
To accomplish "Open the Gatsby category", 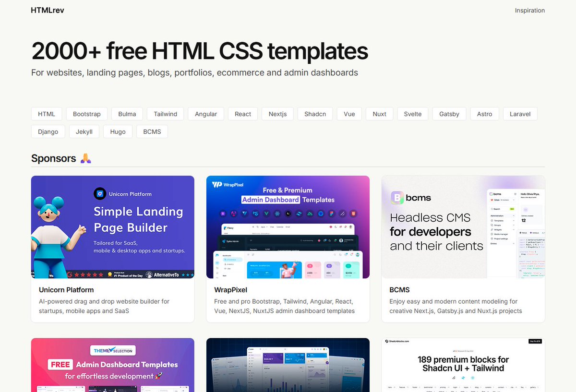I will 449,114.
